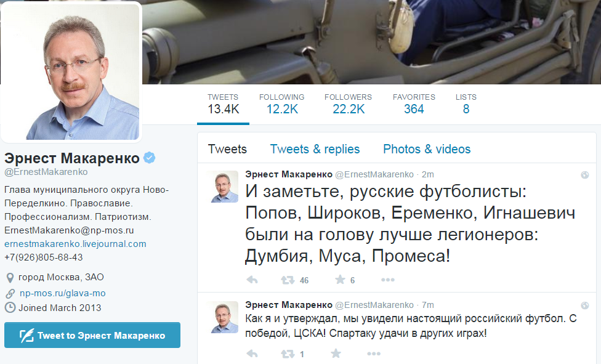Retweet the tweet with 46 retweets
The image size is (601, 364).
click(x=288, y=280)
